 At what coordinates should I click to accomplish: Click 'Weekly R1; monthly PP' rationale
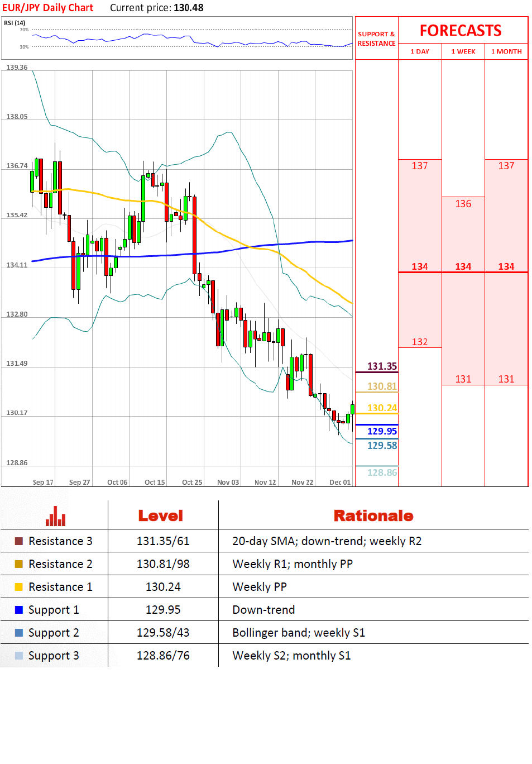click(293, 564)
